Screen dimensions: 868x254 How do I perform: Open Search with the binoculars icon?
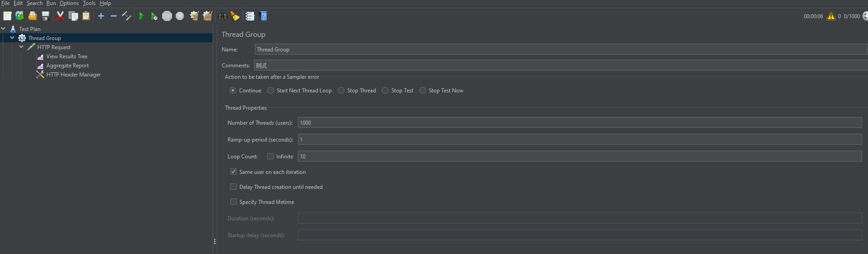tap(223, 16)
